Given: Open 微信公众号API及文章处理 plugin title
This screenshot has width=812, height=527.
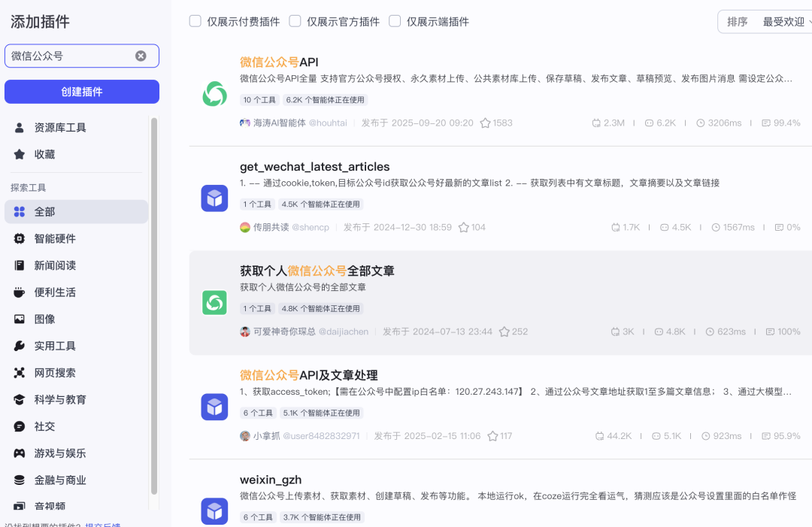Looking at the screenshot, I should coord(309,375).
